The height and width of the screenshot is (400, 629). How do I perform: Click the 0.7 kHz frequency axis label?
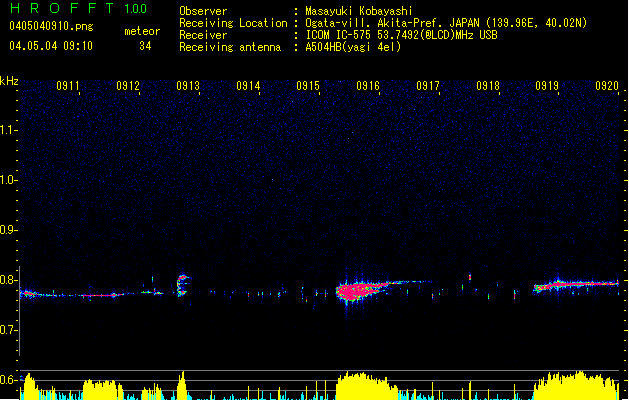tap(8, 330)
